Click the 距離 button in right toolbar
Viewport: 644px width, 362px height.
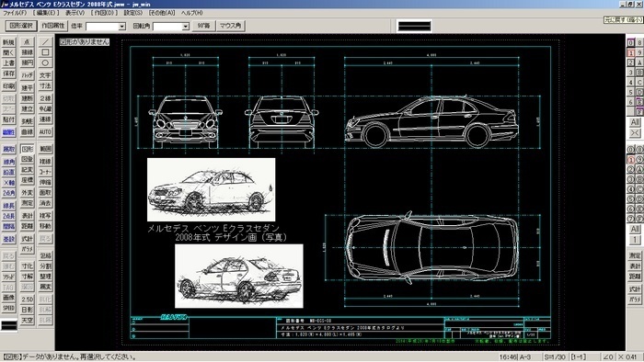point(635,277)
